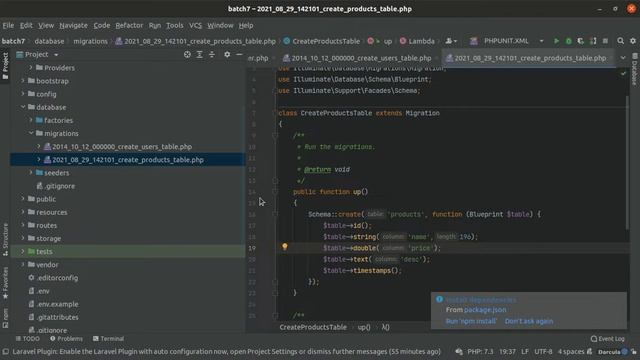
Task: Open the File menu
Action: [8, 25]
